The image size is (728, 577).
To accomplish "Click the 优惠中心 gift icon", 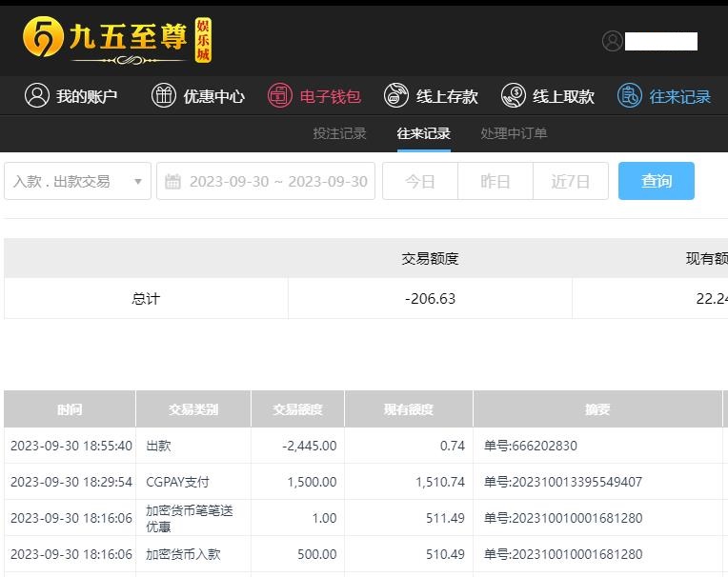I will tap(164, 95).
